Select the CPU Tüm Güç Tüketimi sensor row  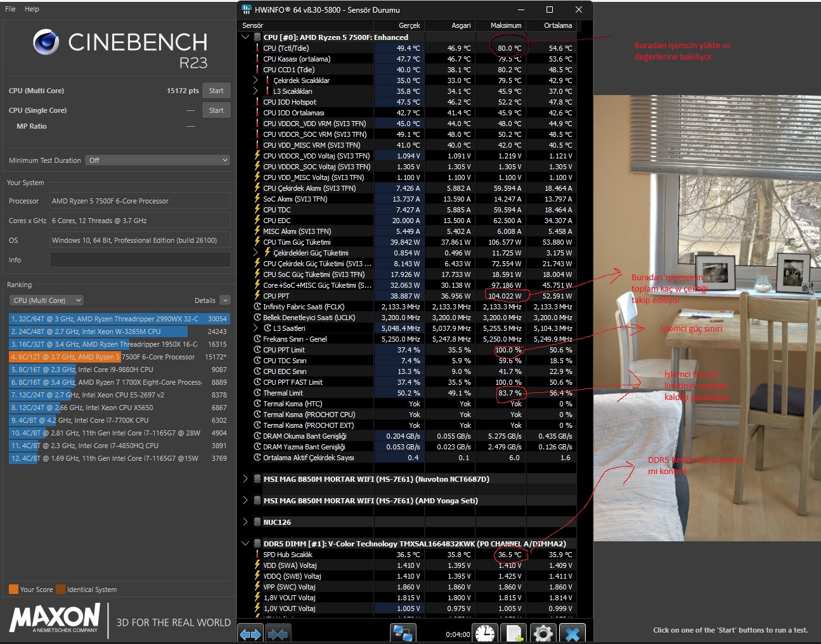point(408,242)
